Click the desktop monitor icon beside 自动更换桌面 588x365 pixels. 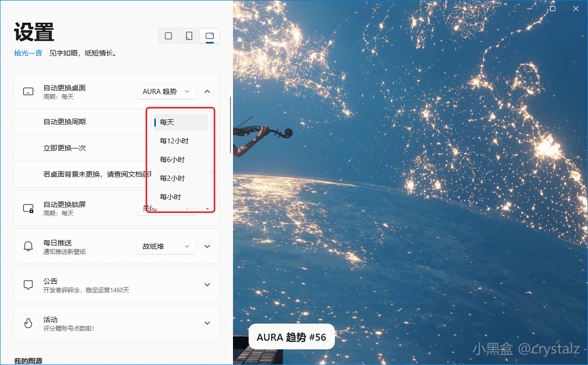28,91
